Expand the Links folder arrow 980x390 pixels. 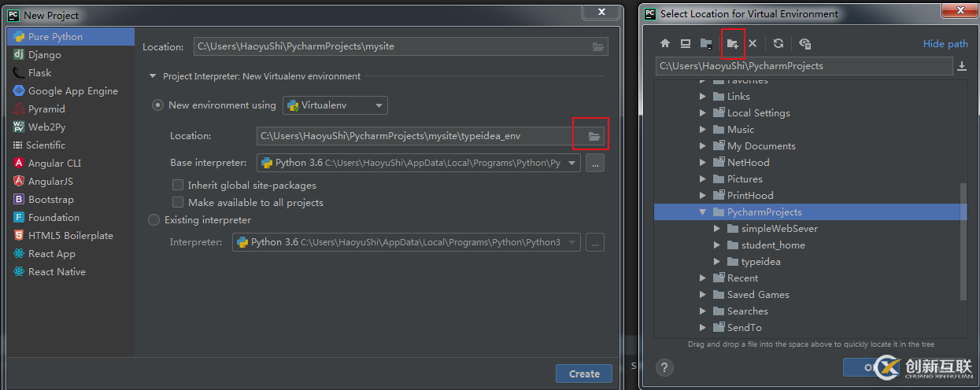click(x=704, y=97)
